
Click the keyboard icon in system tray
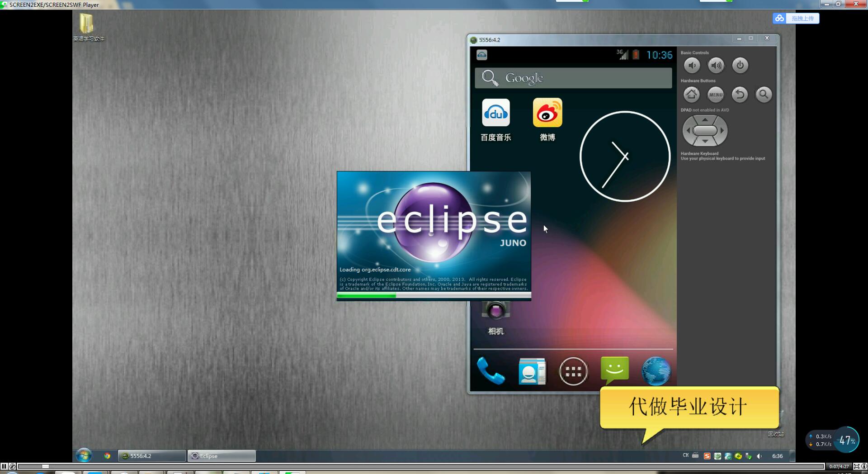(695, 455)
